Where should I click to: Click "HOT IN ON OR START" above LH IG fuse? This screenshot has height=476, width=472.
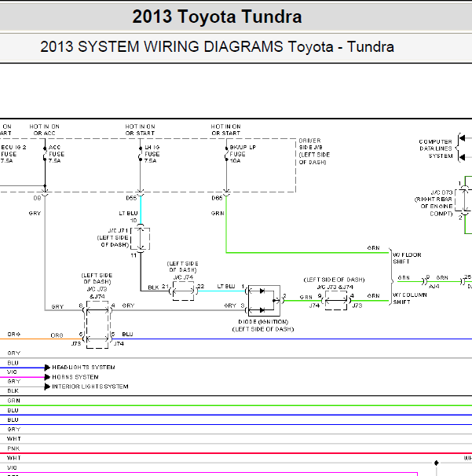(140, 130)
